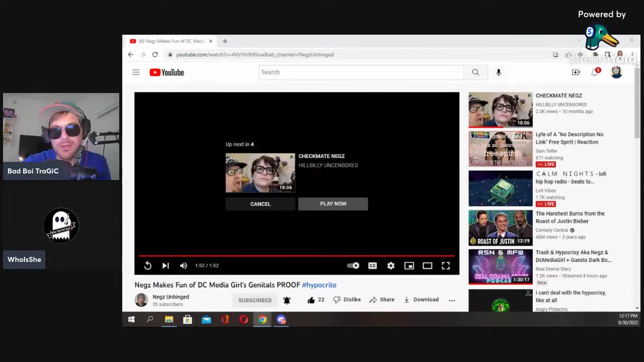Start voice search with microphone icon
This screenshot has height=362, width=644.
click(x=499, y=72)
